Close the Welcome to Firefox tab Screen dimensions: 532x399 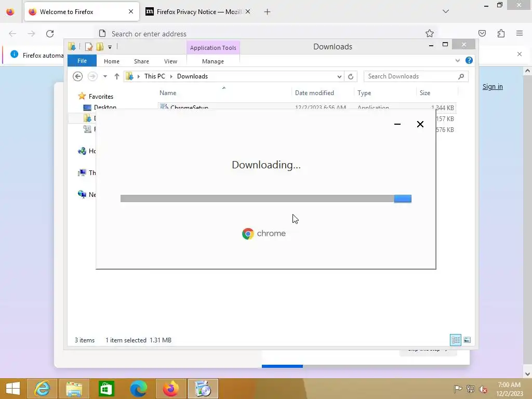click(130, 12)
